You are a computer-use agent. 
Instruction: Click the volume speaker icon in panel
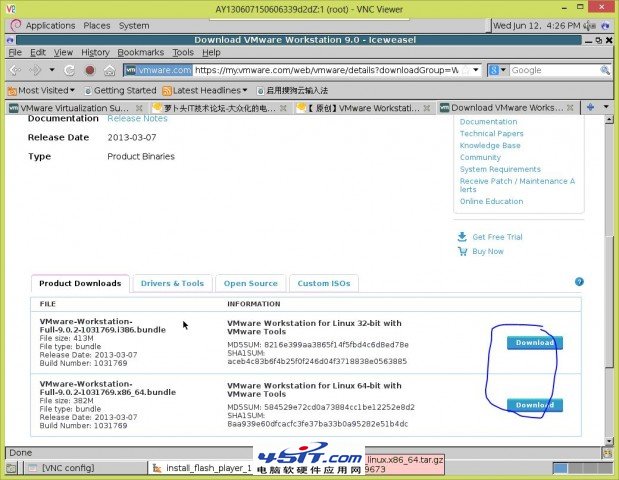tap(589, 26)
